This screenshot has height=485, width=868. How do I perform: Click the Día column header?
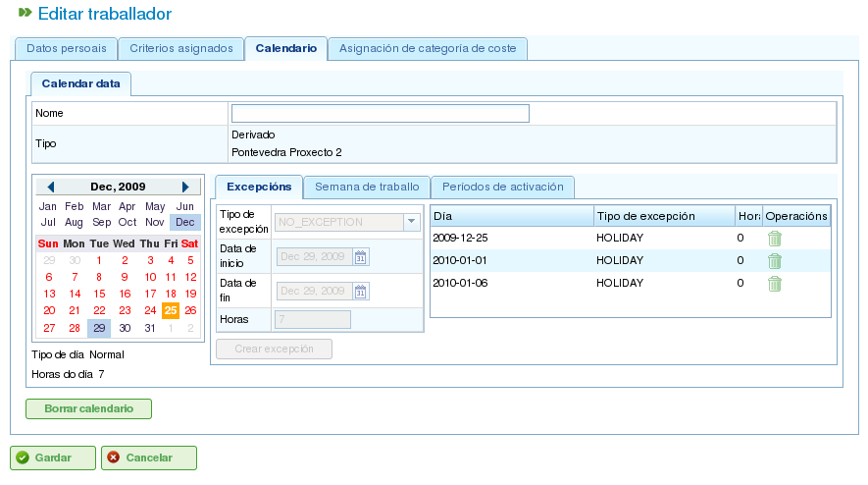point(511,216)
